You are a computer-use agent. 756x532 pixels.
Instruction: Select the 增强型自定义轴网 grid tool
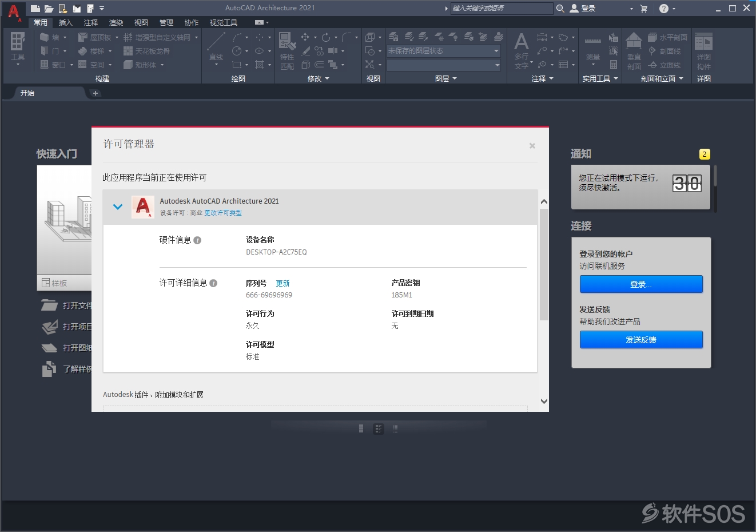tap(157, 37)
